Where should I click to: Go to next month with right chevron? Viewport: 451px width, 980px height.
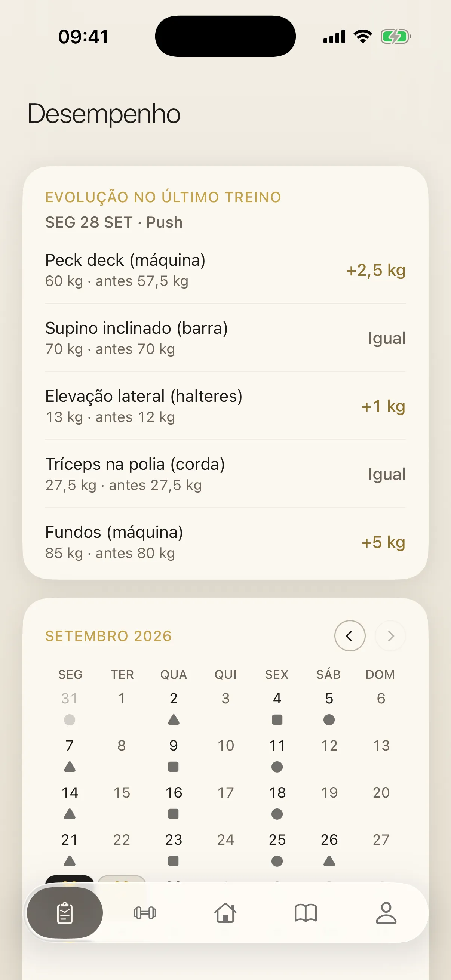pos(390,636)
